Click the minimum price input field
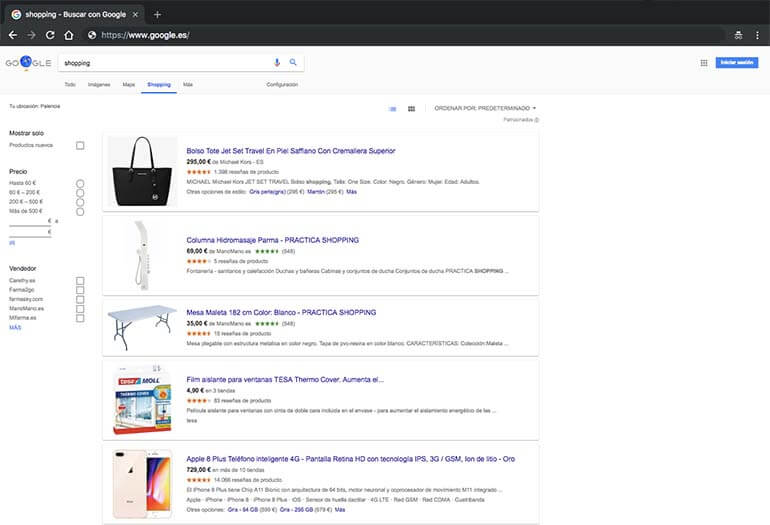This screenshot has height=525, width=770. click(30, 221)
